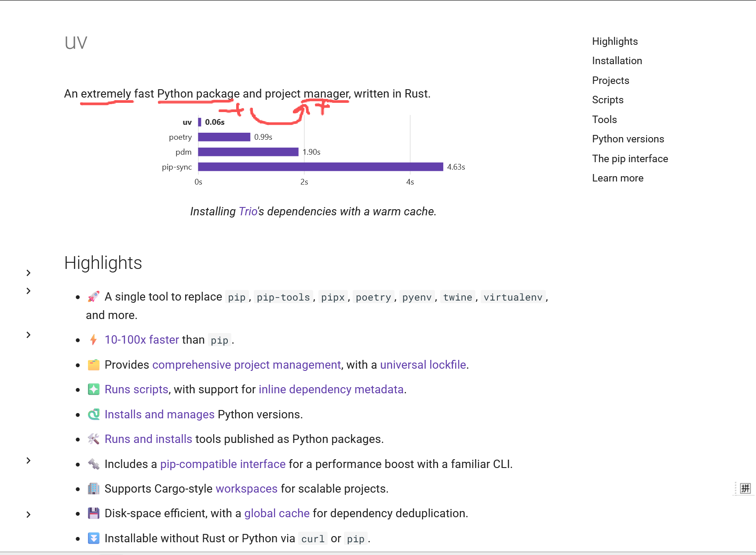Screen dimensions: 756x555
Task: Click the hammer and wrench emoji
Action: 93,439
